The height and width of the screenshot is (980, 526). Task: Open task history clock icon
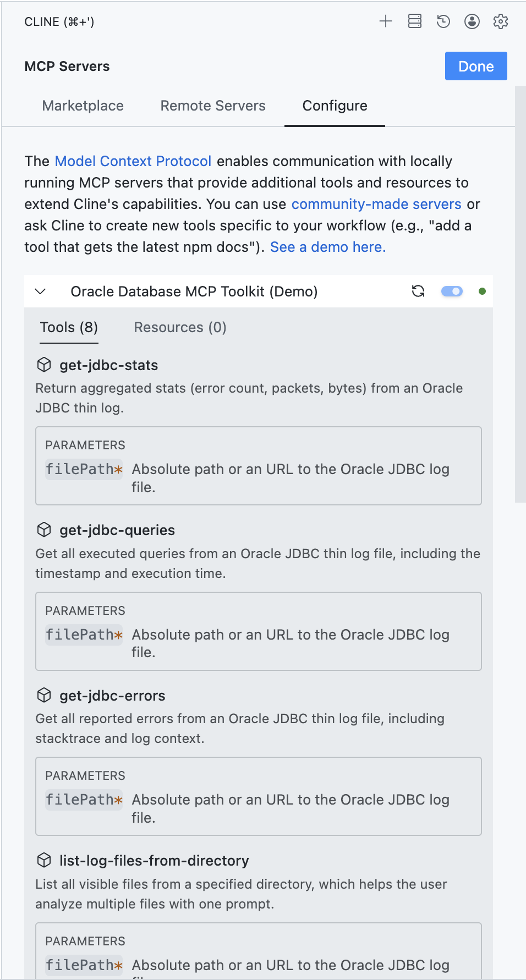tap(443, 21)
